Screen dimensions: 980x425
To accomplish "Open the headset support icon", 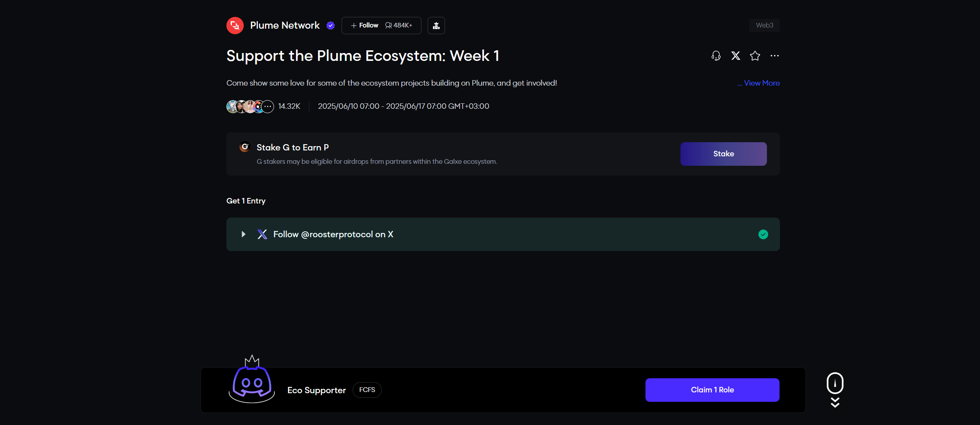I will point(716,56).
